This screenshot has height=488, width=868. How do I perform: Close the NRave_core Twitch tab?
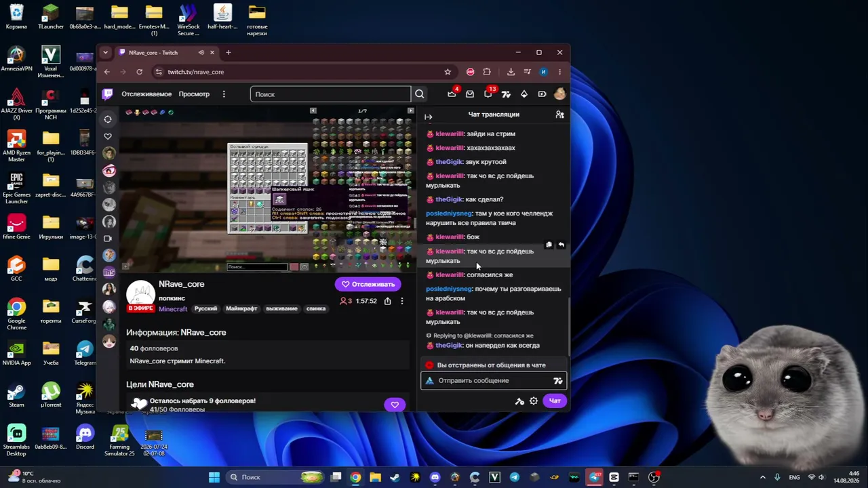point(212,53)
